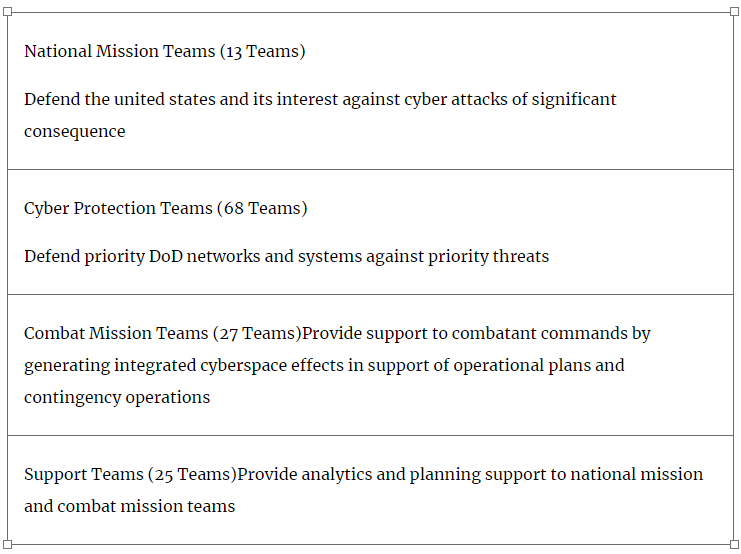Viewport: 741px width, 554px height.
Task: Click the border below Cyber Protection Teams row
Action: [370, 294]
